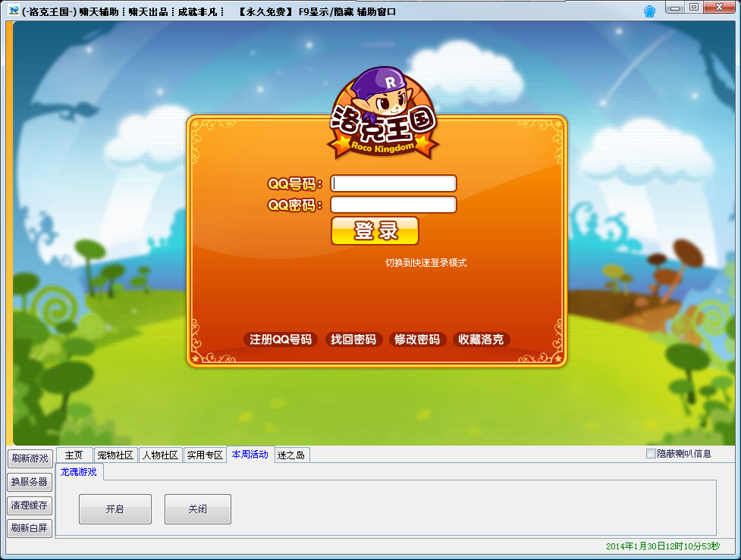Enable 隐蔽喇叭信息 checkbox
The height and width of the screenshot is (560, 741).
[651, 454]
